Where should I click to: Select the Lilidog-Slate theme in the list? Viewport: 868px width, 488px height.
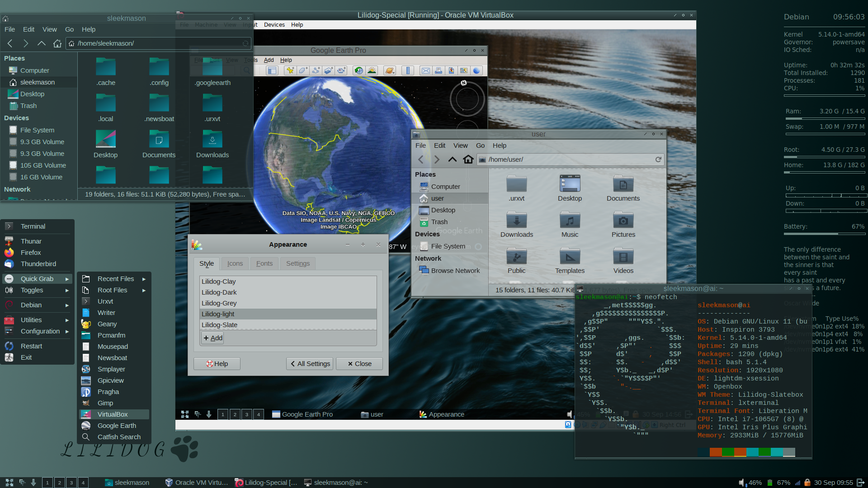tap(288, 325)
